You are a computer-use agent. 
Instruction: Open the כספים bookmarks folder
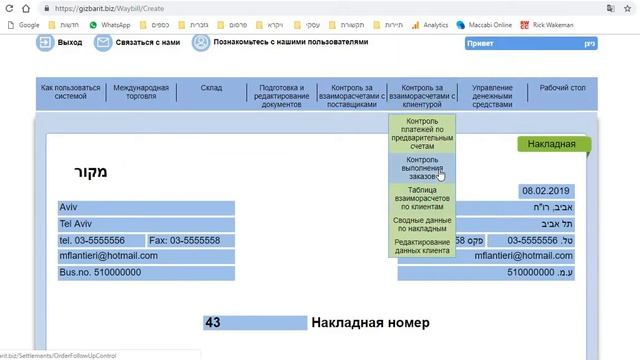tap(154, 25)
